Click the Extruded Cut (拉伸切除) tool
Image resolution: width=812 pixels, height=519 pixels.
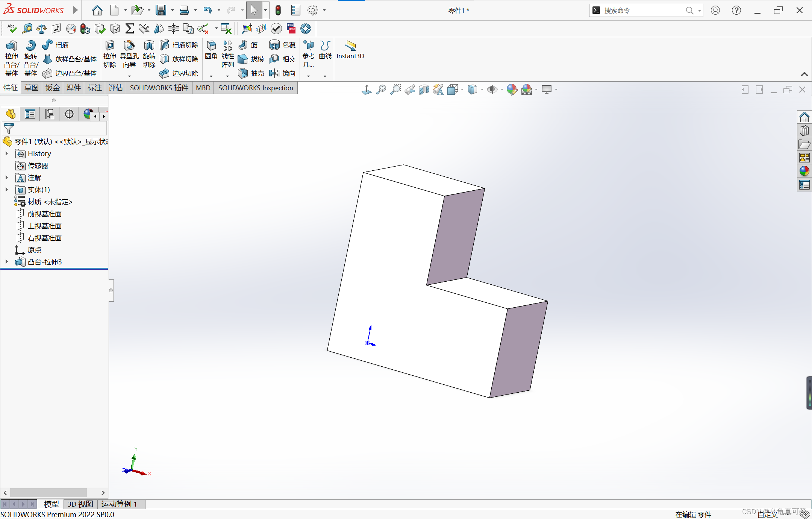(110, 55)
